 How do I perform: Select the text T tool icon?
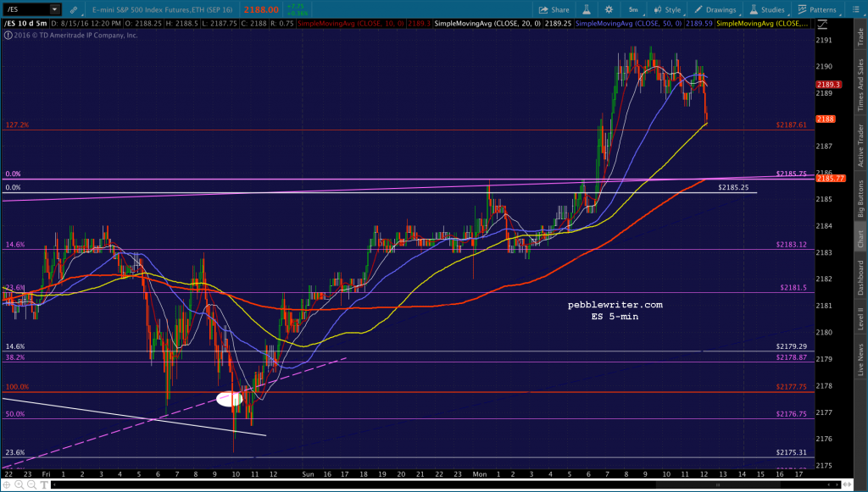coord(44,485)
